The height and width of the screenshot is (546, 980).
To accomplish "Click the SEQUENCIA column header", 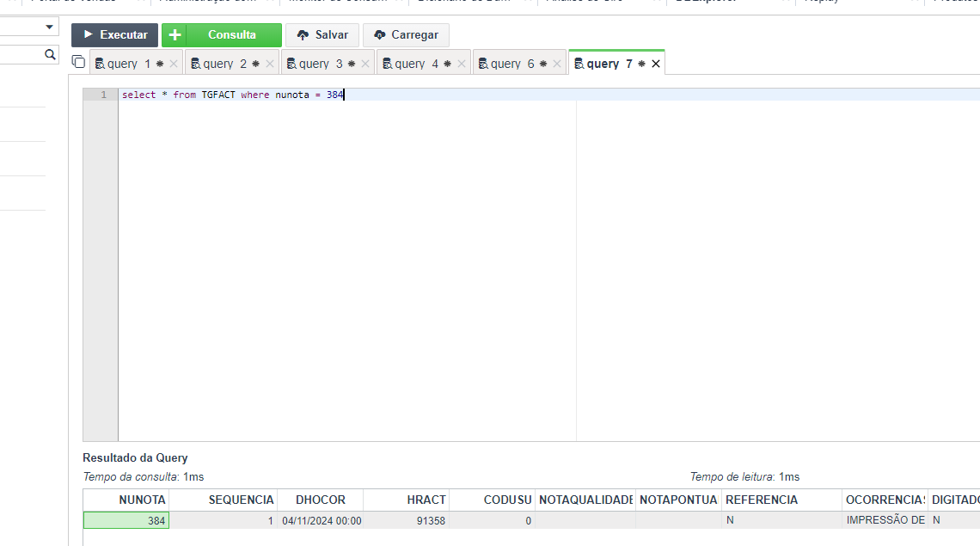I will [224, 500].
